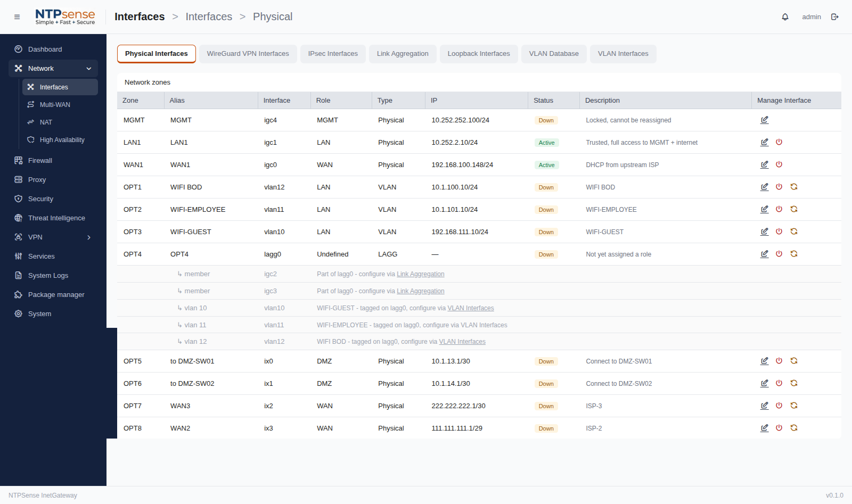This screenshot has height=504, width=852.
Task: Open the VLAN Database tab
Action: coord(554,54)
